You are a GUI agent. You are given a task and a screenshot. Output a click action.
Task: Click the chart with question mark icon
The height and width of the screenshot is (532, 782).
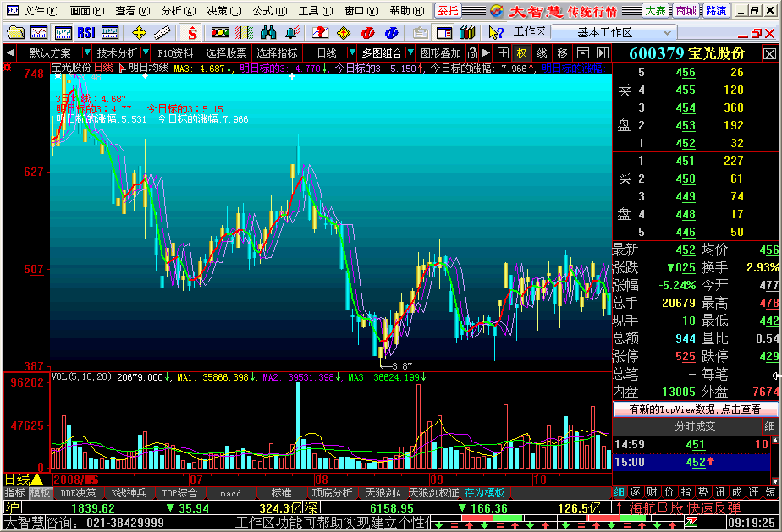click(x=320, y=33)
